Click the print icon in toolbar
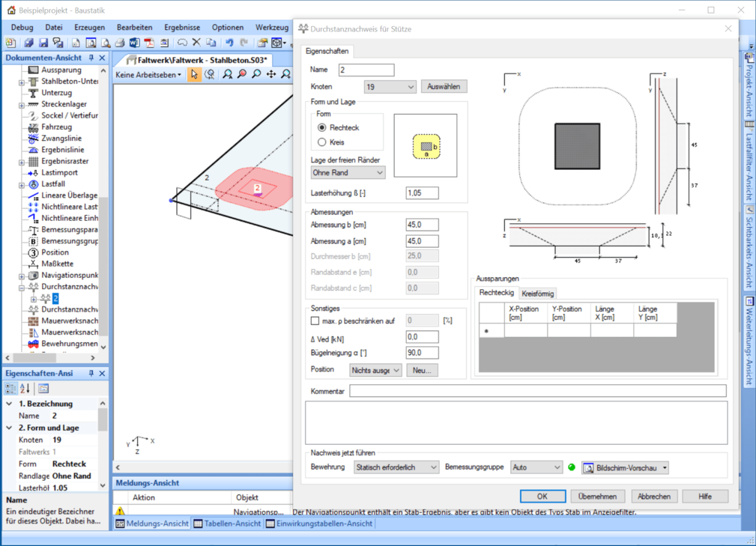 point(120,43)
